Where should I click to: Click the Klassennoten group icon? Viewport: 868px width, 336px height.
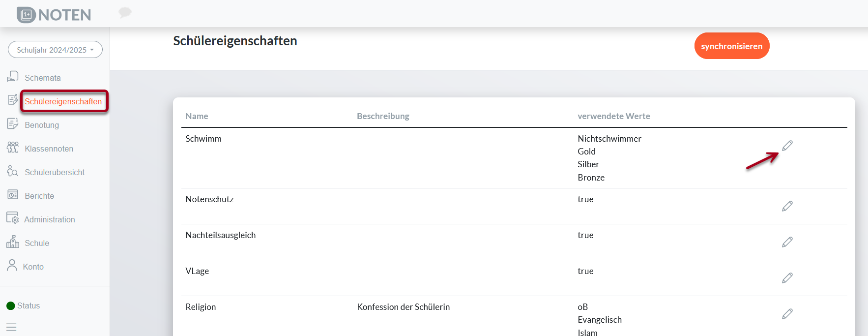13,147
